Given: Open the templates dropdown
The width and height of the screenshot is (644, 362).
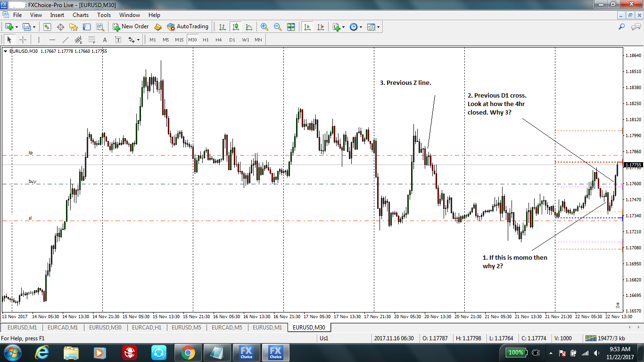Looking at the screenshot, I should tap(378, 27).
